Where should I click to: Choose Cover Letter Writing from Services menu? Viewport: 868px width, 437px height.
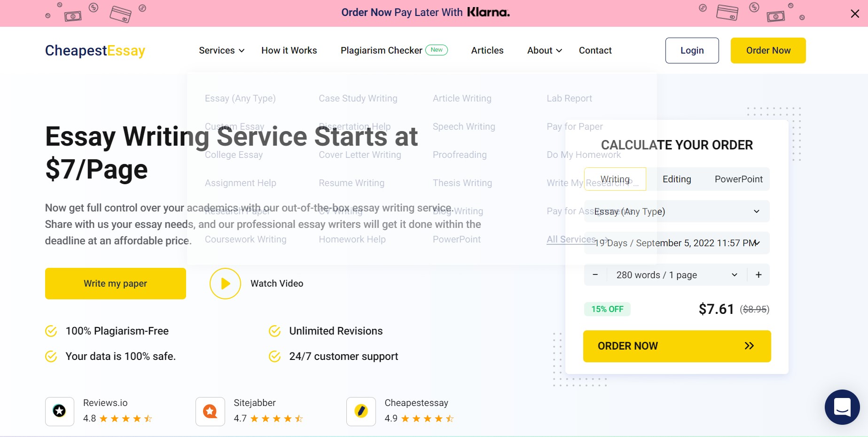click(x=360, y=155)
